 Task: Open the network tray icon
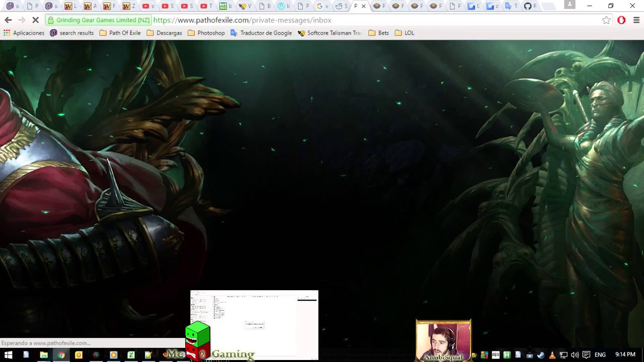563,355
